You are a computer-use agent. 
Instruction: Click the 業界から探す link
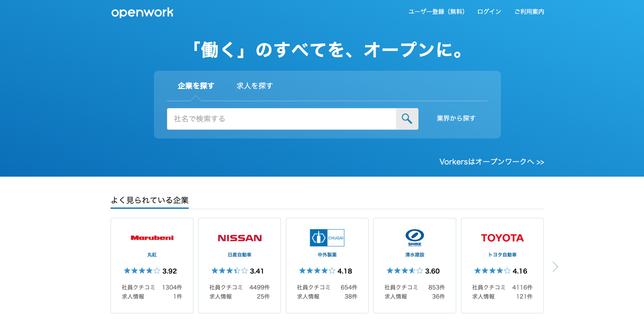pos(456,118)
